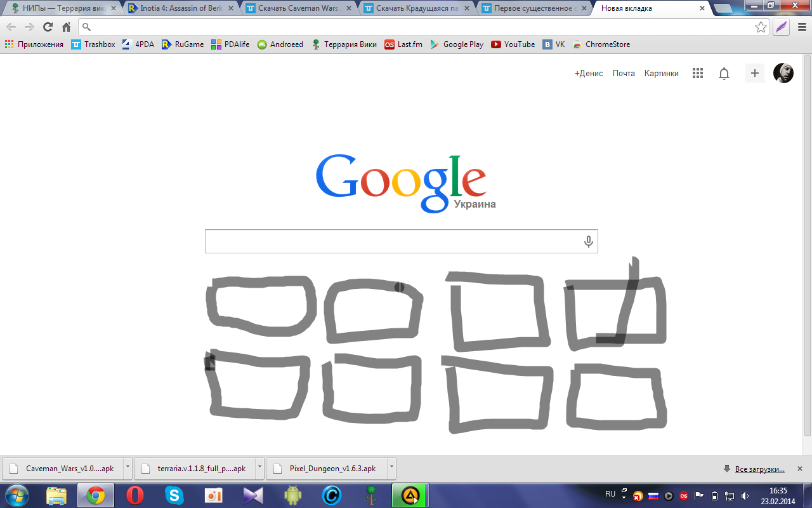Switch to the Inotia 4: Assassin tab
Screen dimensions: 812x508
point(181,9)
